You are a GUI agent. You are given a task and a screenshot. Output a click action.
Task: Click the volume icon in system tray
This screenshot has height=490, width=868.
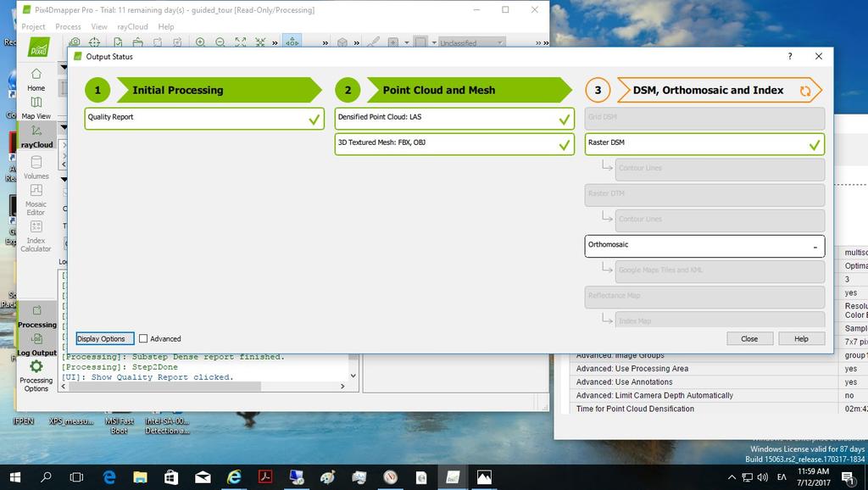(x=762, y=477)
